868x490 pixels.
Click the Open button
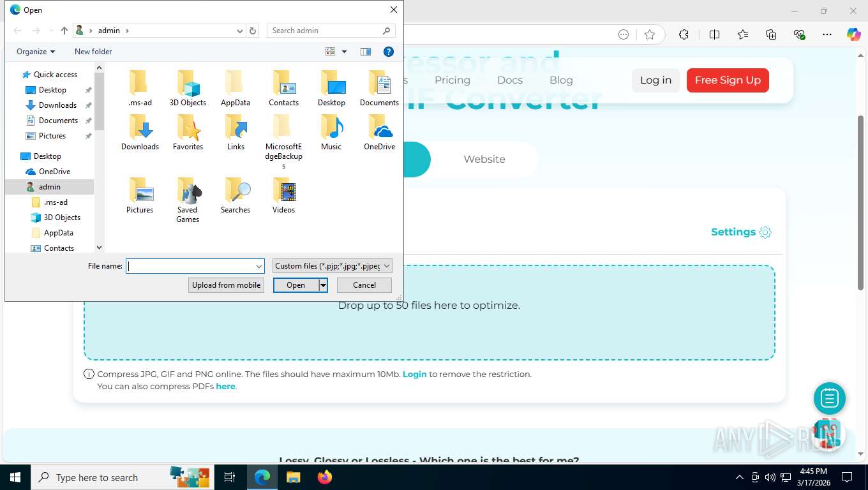pos(296,285)
